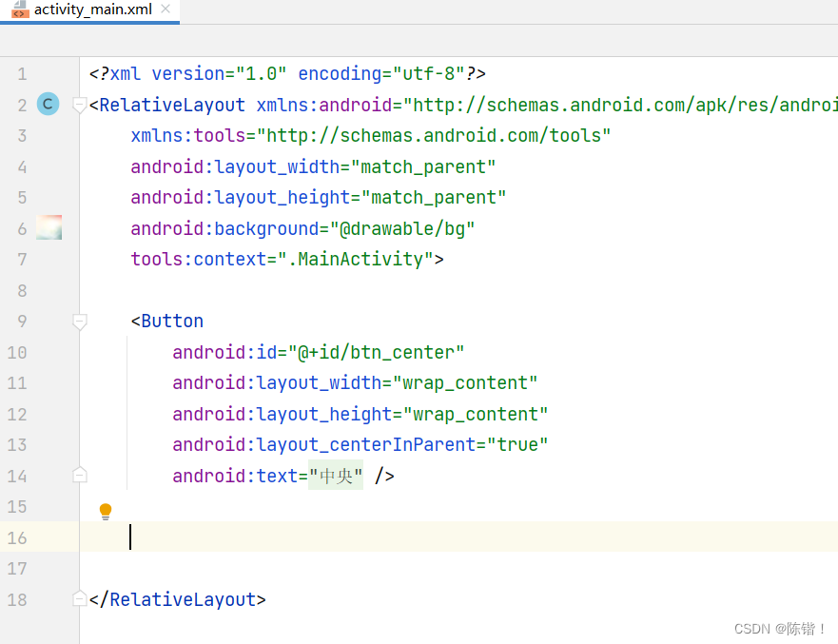Click the encoding="utf-8" attribute
838x644 pixels.
pyautogui.click(x=381, y=74)
